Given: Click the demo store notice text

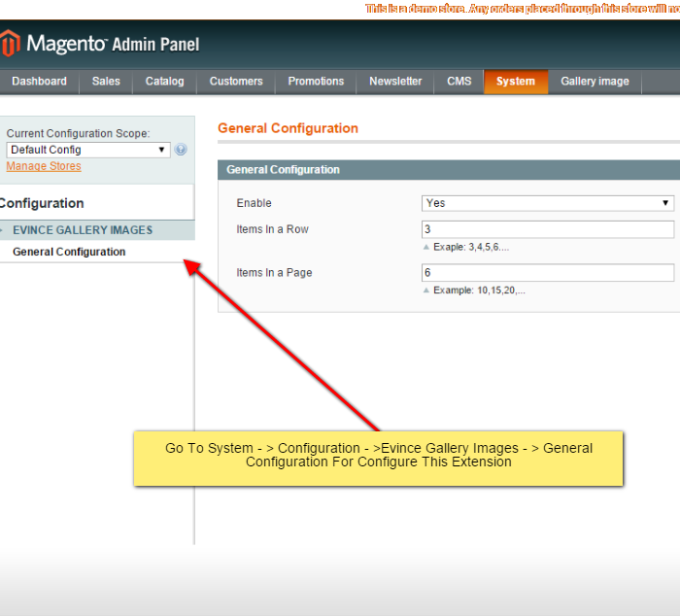Looking at the screenshot, I should pos(523,9).
